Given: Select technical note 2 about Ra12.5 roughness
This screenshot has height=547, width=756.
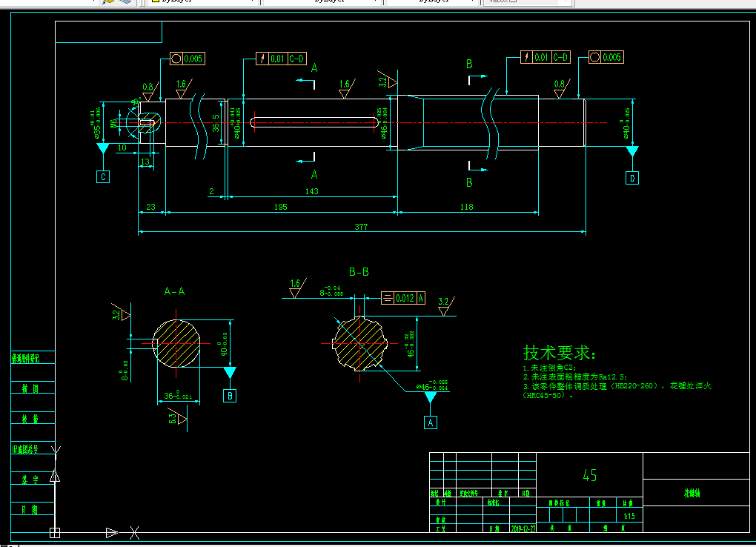Looking at the screenshot, I should 575,377.
